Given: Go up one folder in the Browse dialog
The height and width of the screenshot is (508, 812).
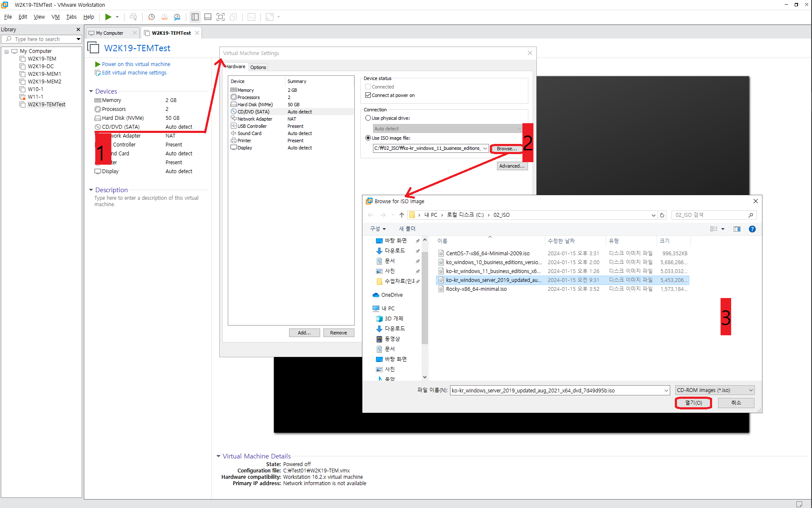Looking at the screenshot, I should point(401,215).
